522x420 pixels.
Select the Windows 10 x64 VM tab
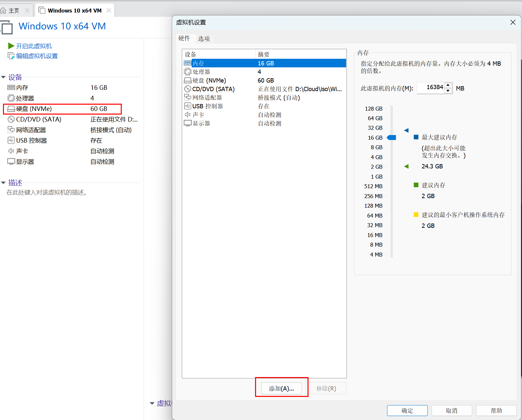tap(75, 11)
